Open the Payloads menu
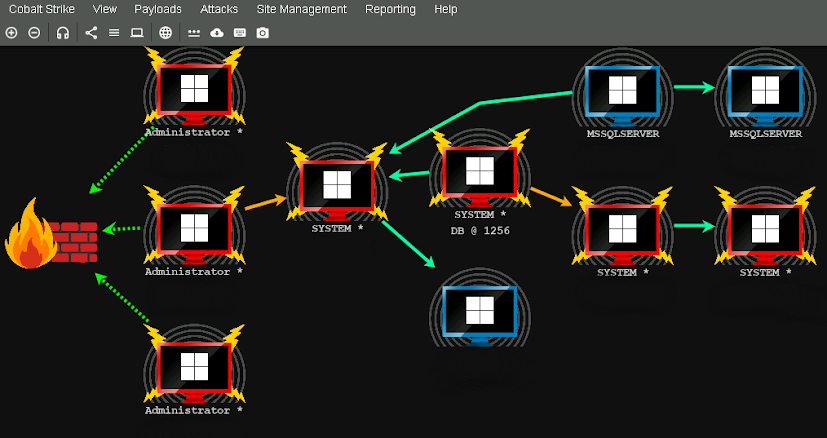Viewport: 827px width, 438px height. pyautogui.click(x=158, y=9)
